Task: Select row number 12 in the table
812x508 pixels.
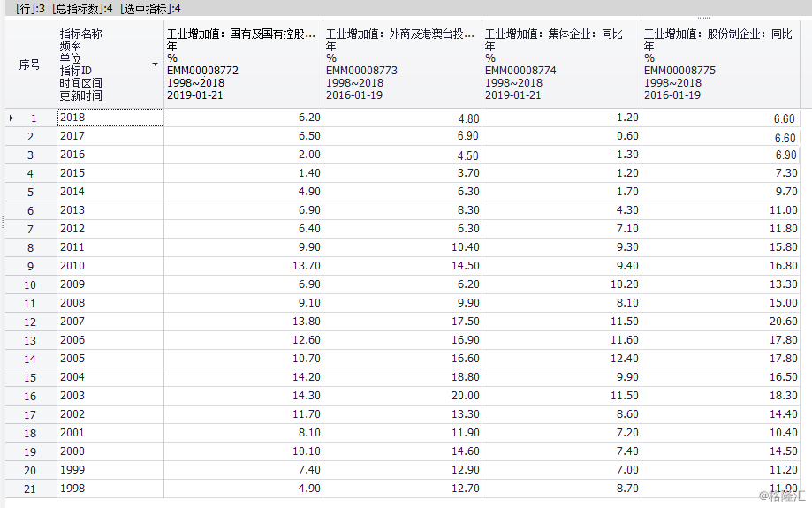Action: (30, 322)
